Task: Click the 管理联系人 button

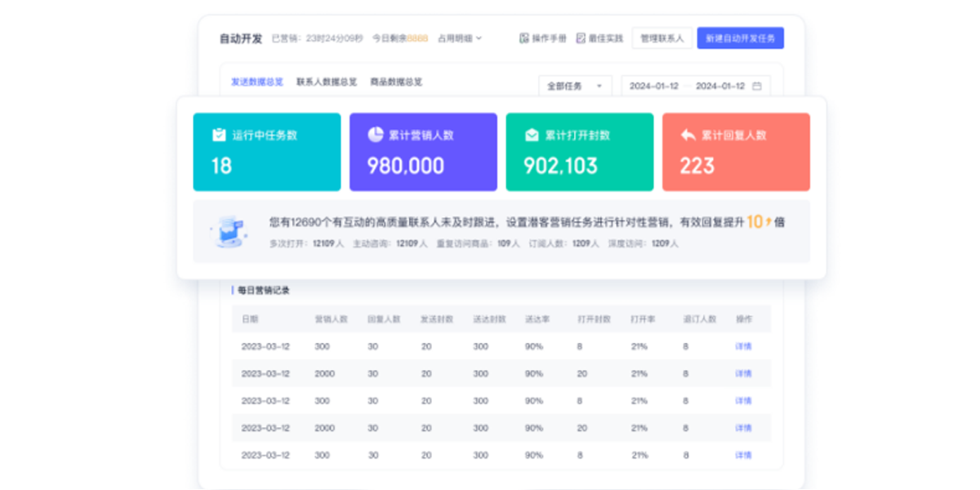Action: [x=661, y=38]
